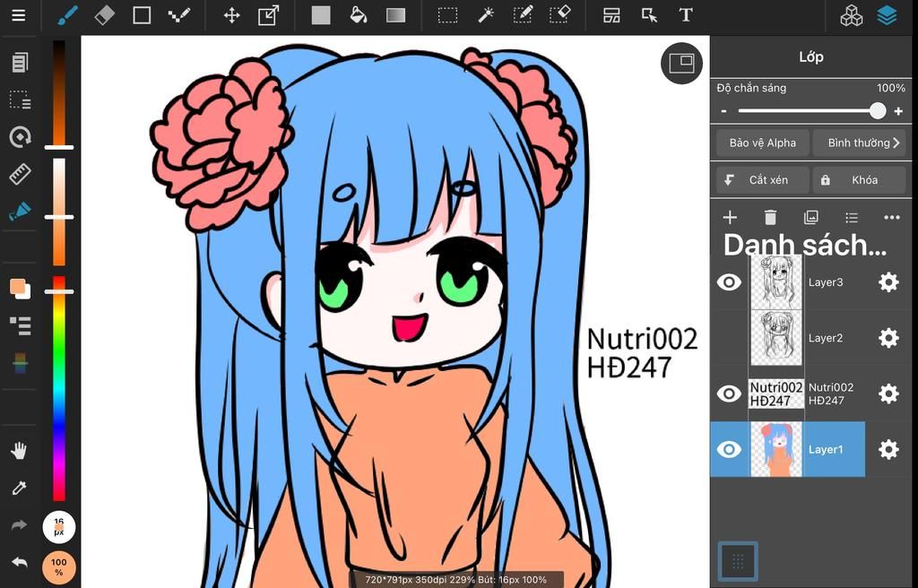Click the Độ chắn sáng opacity slider
This screenshot has height=588, width=918.
coord(810,110)
